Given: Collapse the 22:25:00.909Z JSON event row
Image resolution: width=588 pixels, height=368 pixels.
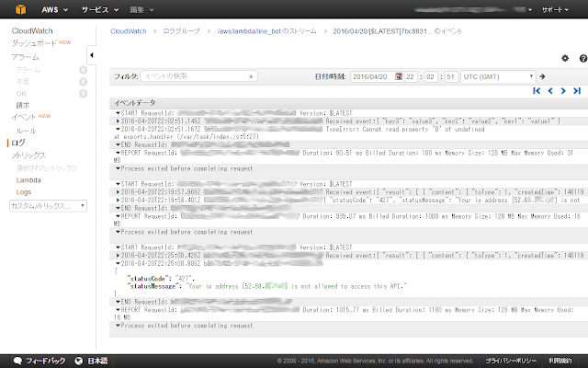Looking at the screenshot, I should 118,263.
